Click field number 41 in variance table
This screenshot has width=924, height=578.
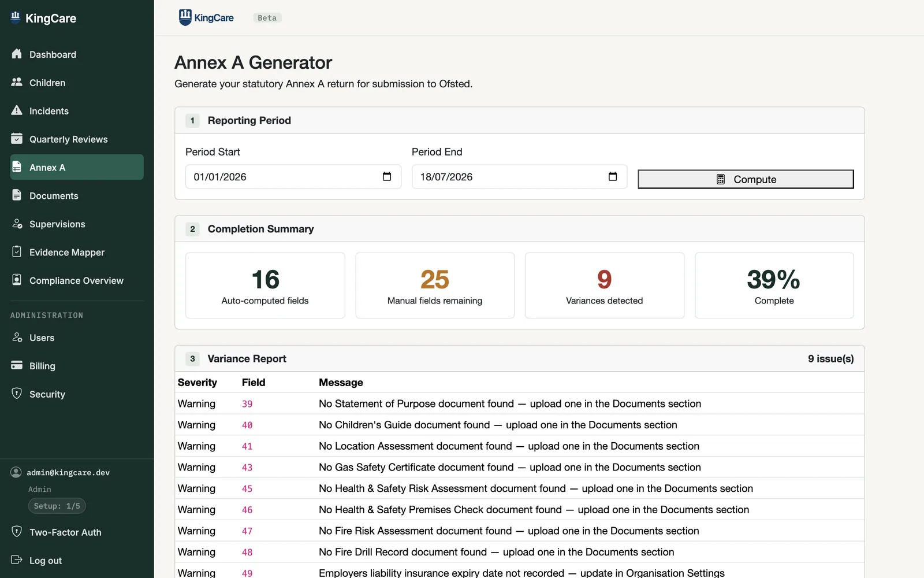click(247, 446)
